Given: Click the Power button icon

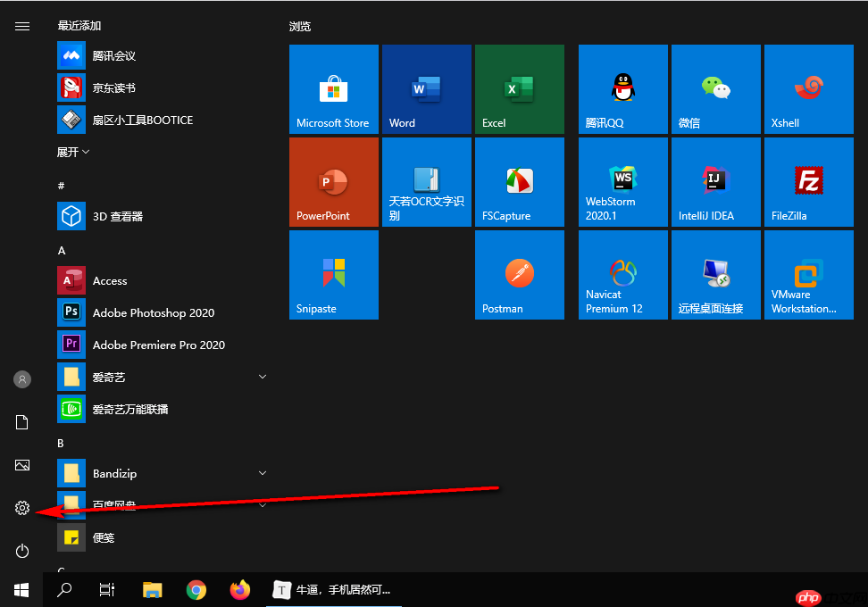Looking at the screenshot, I should point(22,551).
